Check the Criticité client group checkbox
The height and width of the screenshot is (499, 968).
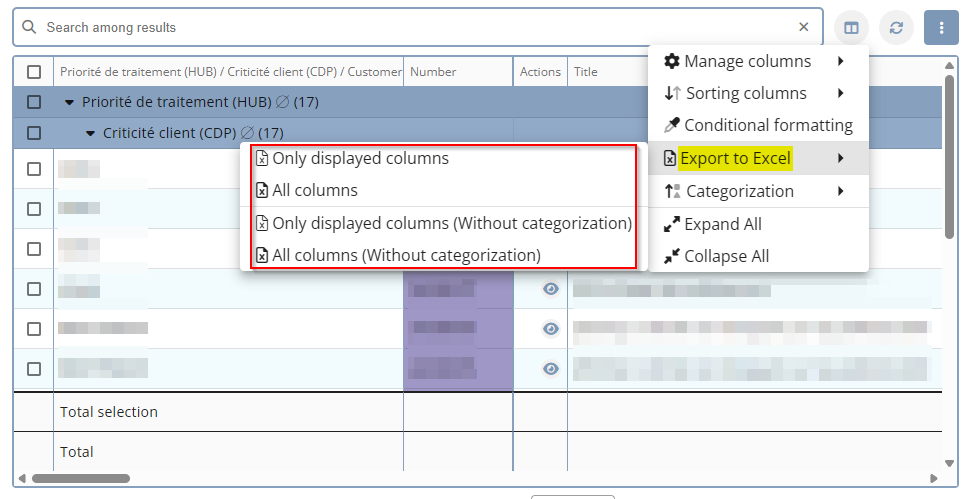tap(34, 133)
